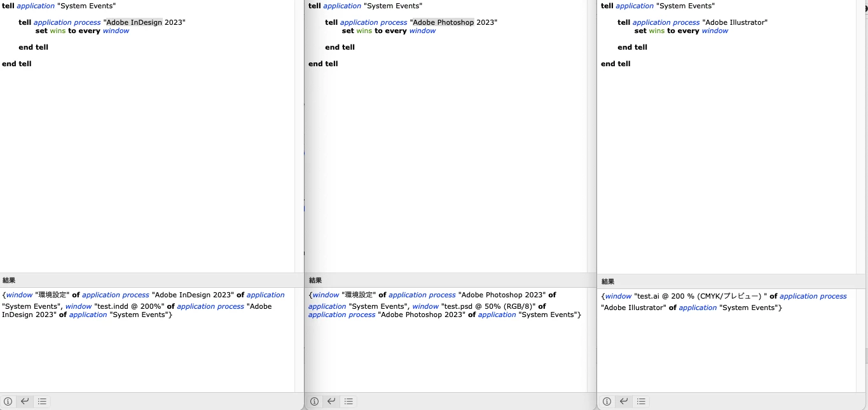Click the highlighted "Adobe Photoshop" string in script
This screenshot has width=868, height=410.
[x=442, y=22]
